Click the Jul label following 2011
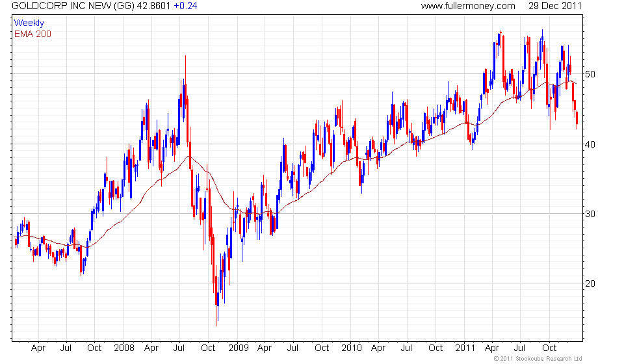 point(519,348)
